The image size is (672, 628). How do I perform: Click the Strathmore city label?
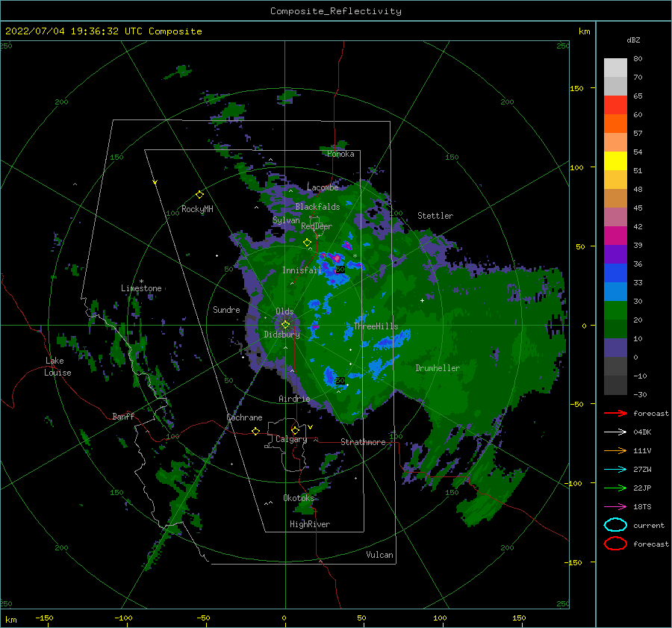[363, 442]
